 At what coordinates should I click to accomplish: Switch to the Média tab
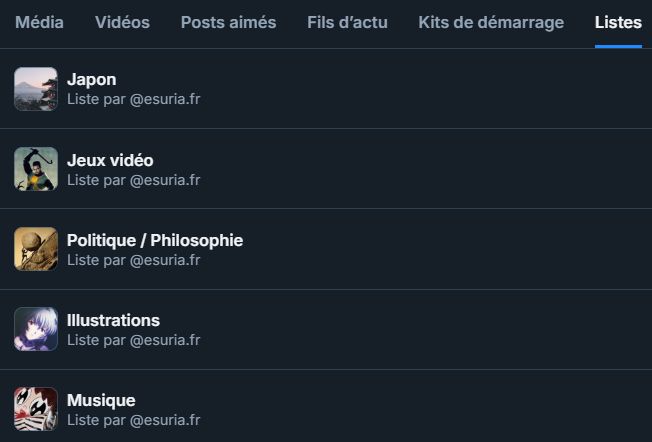(x=40, y=22)
